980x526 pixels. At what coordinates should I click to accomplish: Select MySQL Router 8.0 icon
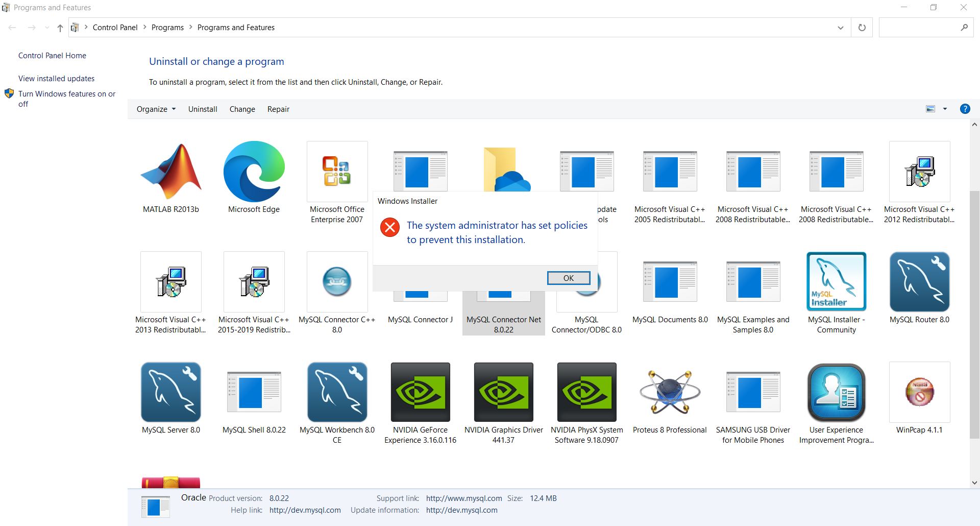click(920, 282)
